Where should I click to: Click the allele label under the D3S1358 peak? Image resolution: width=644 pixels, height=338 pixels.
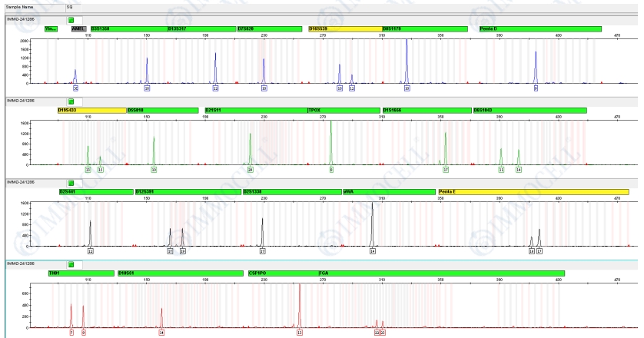click(147, 88)
